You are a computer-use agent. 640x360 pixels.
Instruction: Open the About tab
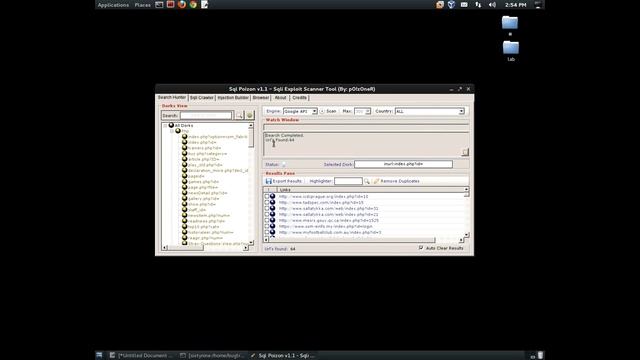point(280,98)
